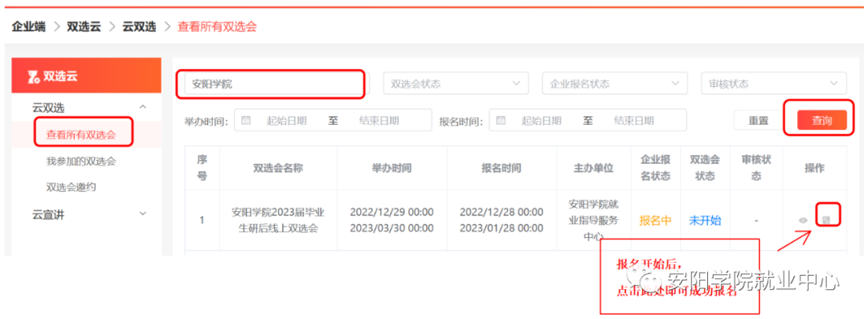Screen dimensions: 868x319
Task: Click organizer cell 安阳学院就业指导服务中心
Action: tap(593, 220)
